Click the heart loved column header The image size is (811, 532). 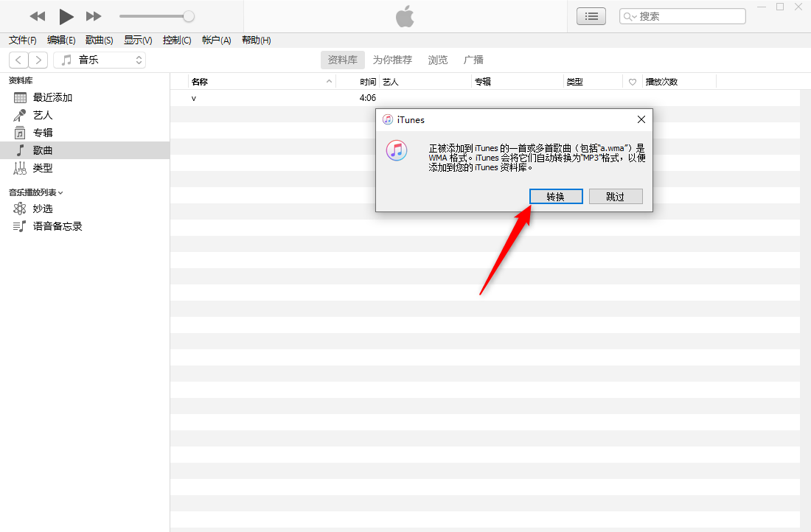[633, 83]
